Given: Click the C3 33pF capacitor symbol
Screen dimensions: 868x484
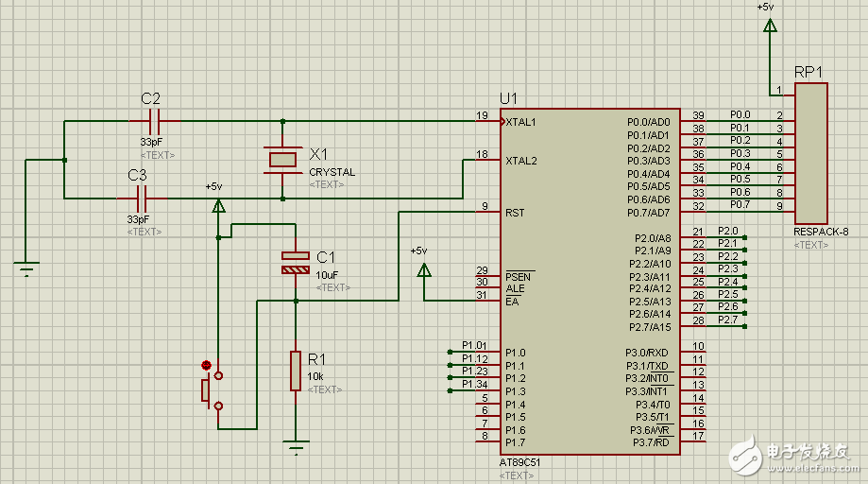Looking at the screenshot, I should point(143,199).
